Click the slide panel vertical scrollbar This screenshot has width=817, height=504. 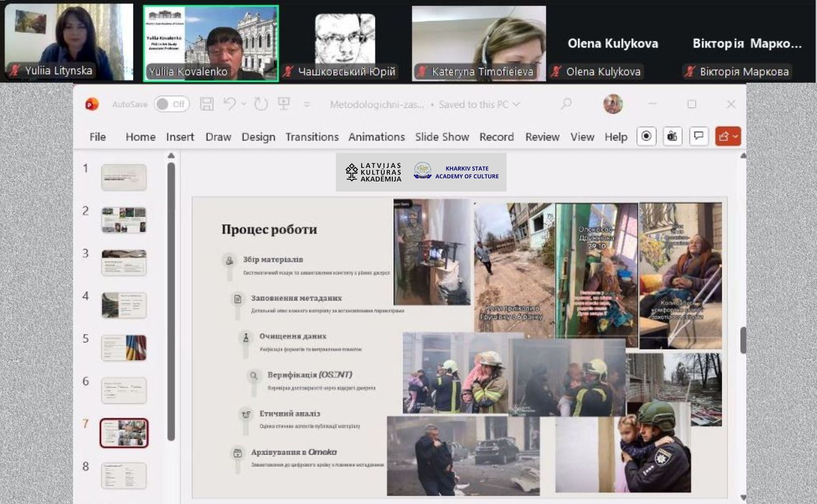click(171, 300)
